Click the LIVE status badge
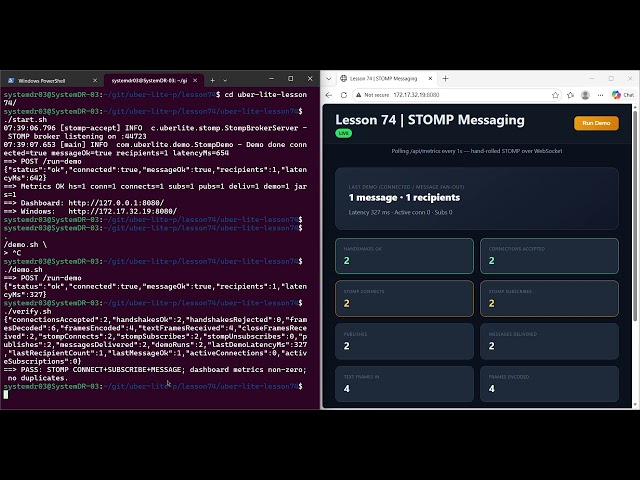The width and height of the screenshot is (640, 480). (344, 133)
